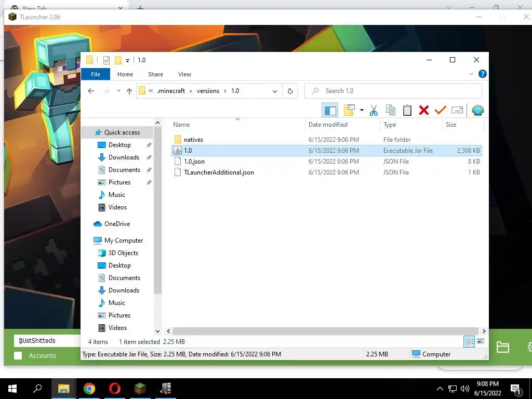Sort by Size column header
This screenshot has width=532, height=399.
pos(451,125)
